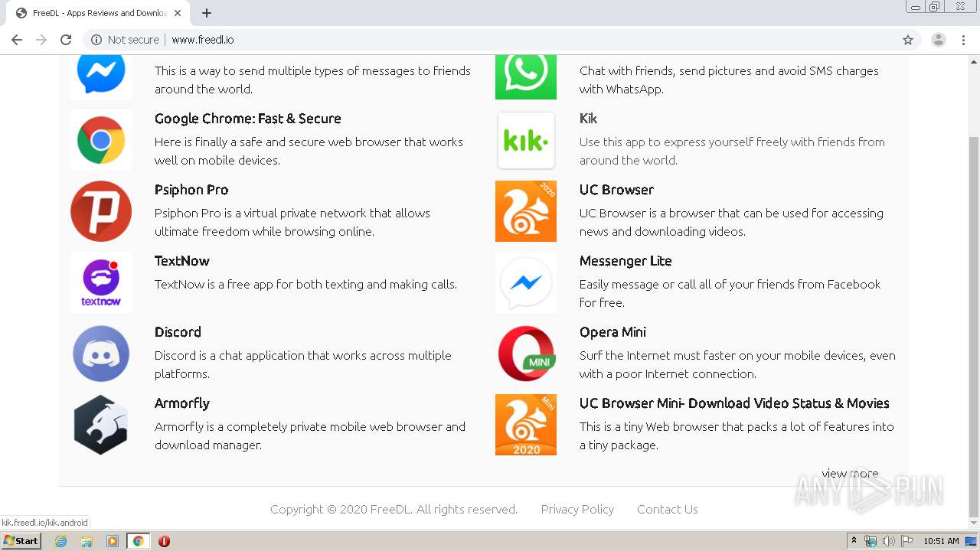View site information for Not secure
980x551 pixels.
pyautogui.click(x=126, y=40)
